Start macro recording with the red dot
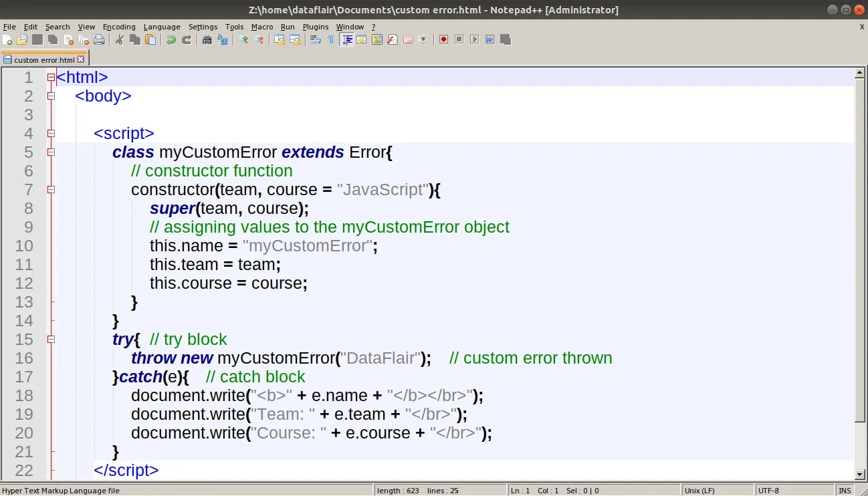The image size is (868, 496). 443,39
